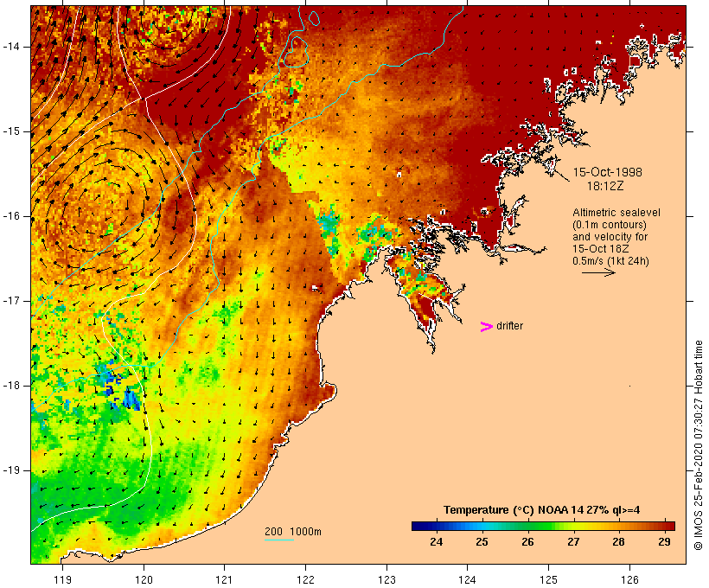Click the longitude axis label '120'
This screenshot has width=709, height=588.
[144, 580]
